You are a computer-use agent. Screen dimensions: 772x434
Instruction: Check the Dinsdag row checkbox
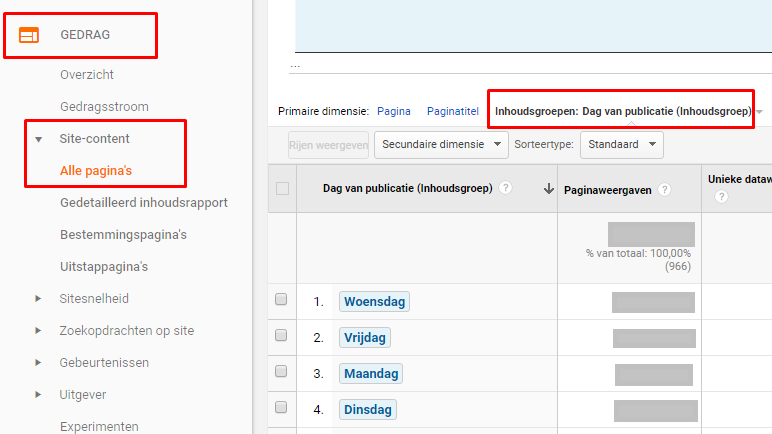click(281, 407)
